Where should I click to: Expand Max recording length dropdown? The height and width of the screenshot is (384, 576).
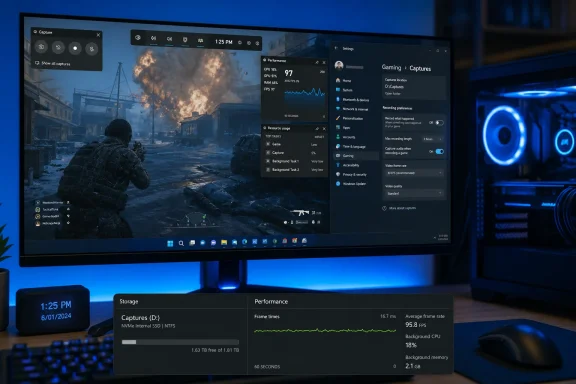432,139
